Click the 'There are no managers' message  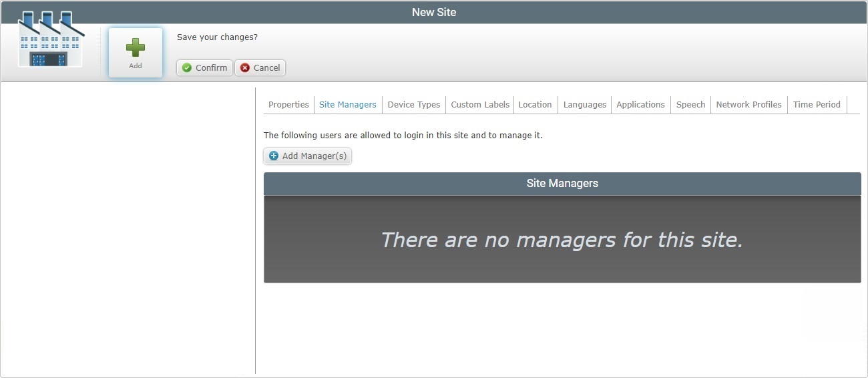(x=562, y=240)
